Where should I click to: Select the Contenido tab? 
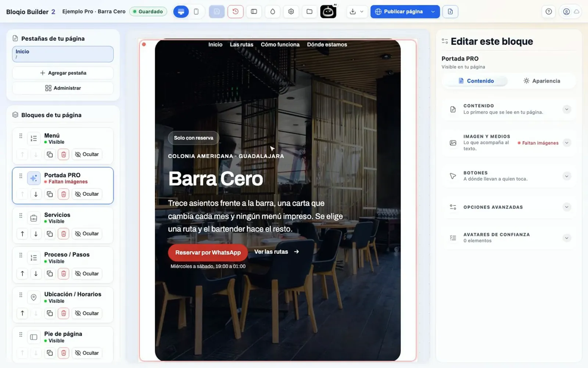click(x=476, y=81)
